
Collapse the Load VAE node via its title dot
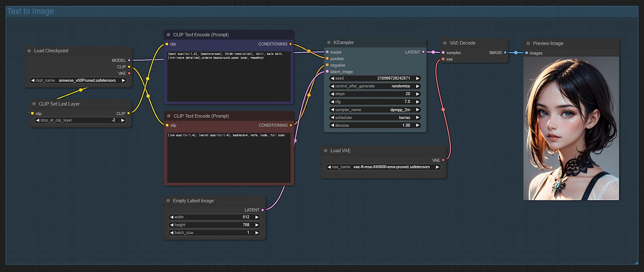(x=326, y=151)
